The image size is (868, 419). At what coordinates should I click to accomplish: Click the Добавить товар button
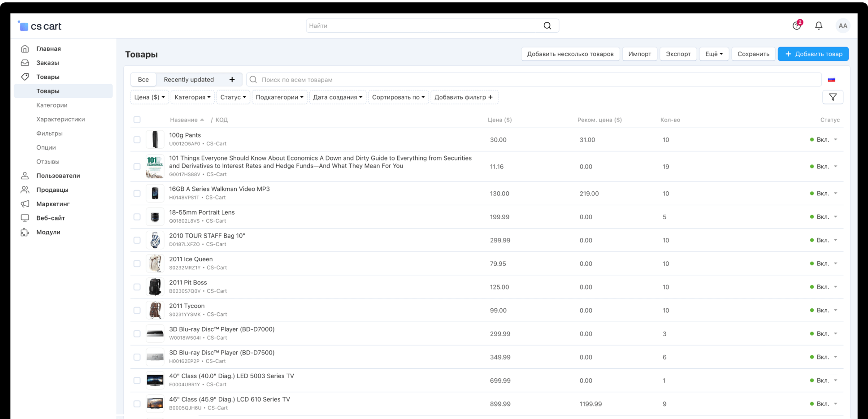pos(813,54)
